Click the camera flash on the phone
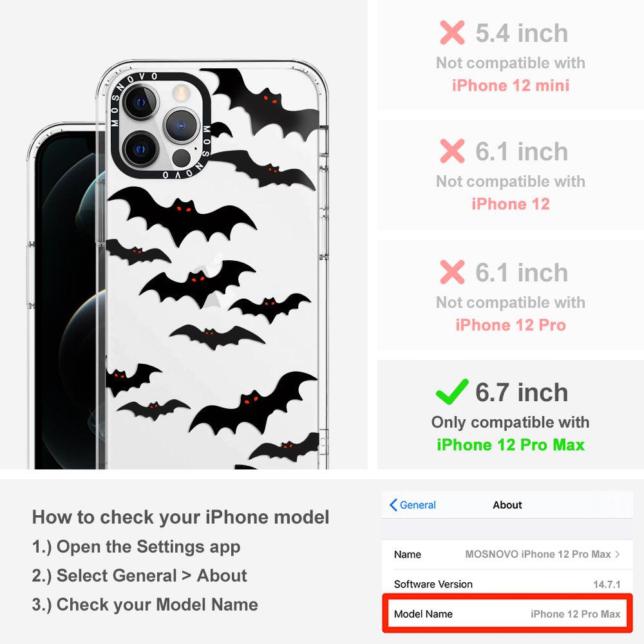Screen dimensions: 644x644 pyautogui.click(x=180, y=93)
